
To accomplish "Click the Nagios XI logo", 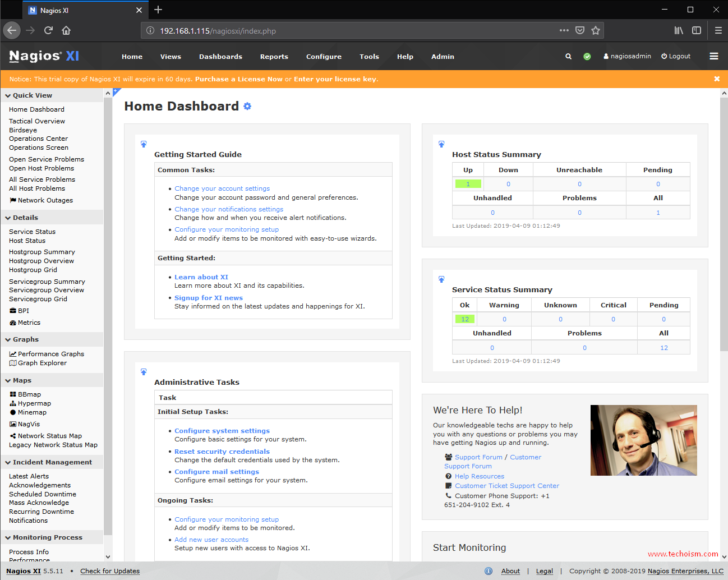I will (x=44, y=56).
